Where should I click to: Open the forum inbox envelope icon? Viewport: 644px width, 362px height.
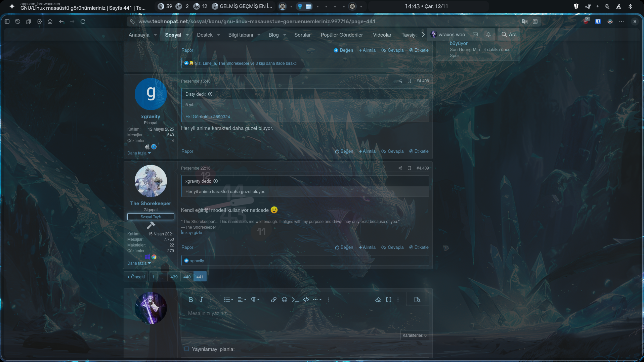[475, 35]
